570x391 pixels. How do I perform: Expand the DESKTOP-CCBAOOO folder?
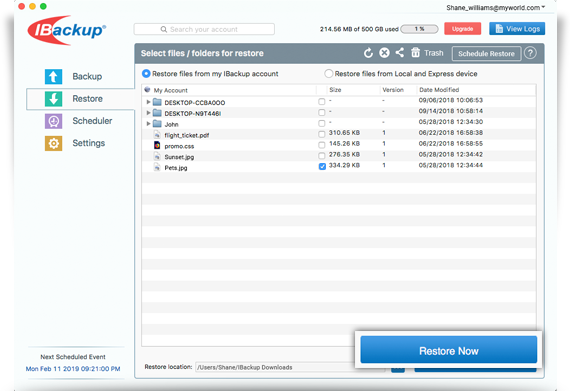pos(148,102)
